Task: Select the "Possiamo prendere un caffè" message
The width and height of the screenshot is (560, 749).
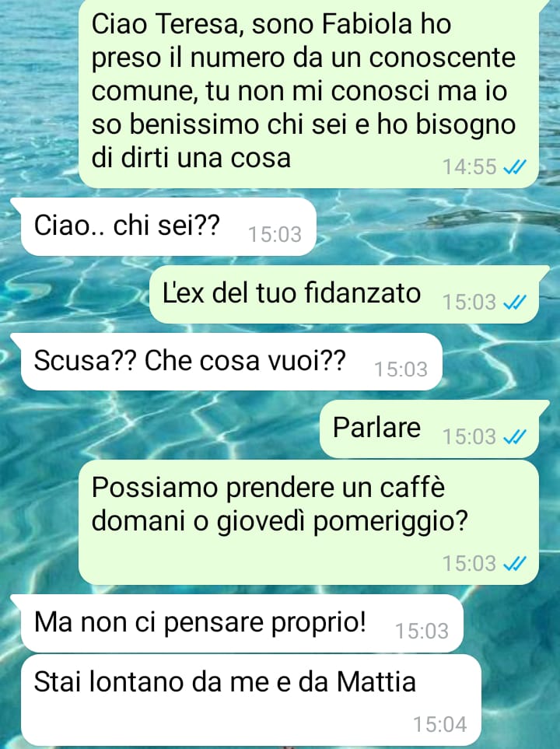Action: [309, 522]
